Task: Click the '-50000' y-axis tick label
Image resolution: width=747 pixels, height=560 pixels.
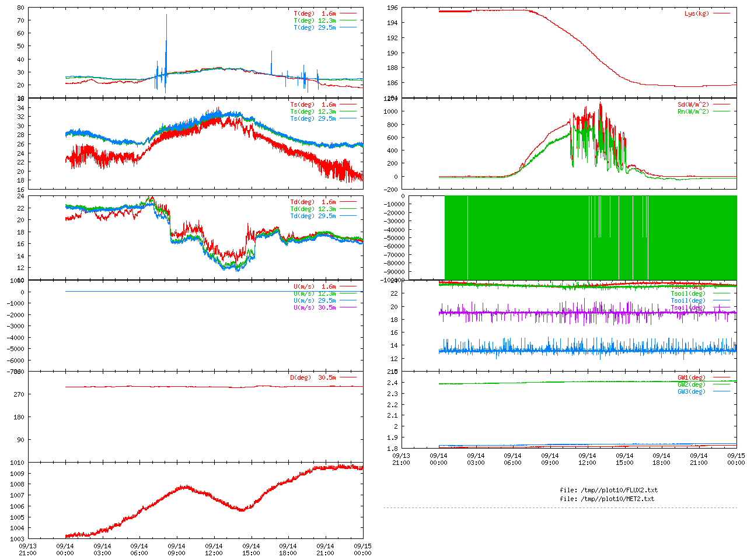Action: coord(394,238)
